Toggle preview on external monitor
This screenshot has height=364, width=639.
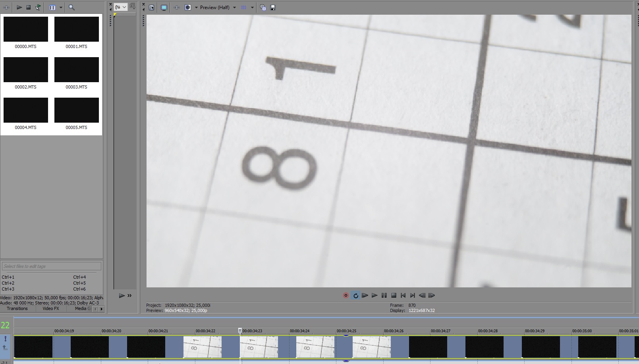(164, 8)
